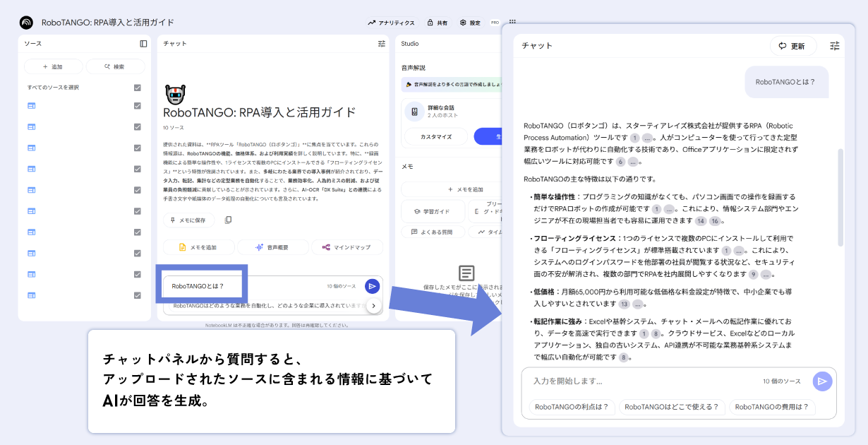This screenshot has height=445, width=868.
Task: Click Add note (メモを追加) below the summary
Action: [198, 247]
